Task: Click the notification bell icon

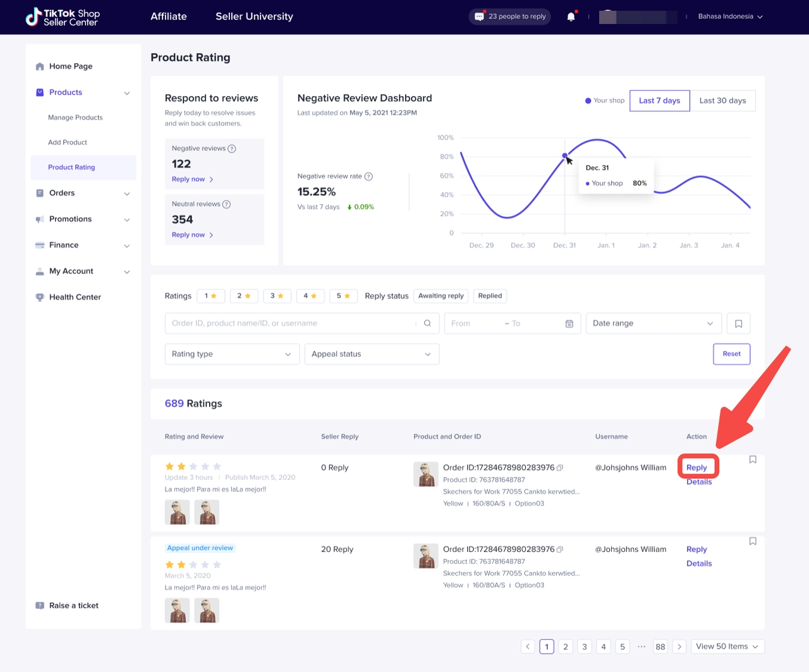Action: tap(571, 17)
